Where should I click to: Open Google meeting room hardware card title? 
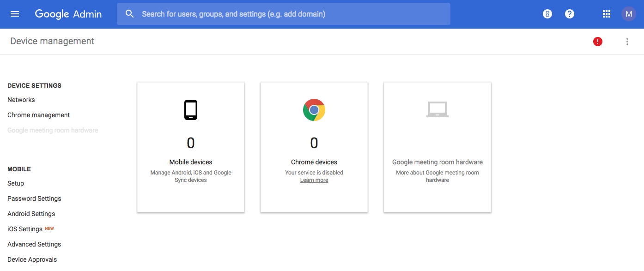(437, 162)
